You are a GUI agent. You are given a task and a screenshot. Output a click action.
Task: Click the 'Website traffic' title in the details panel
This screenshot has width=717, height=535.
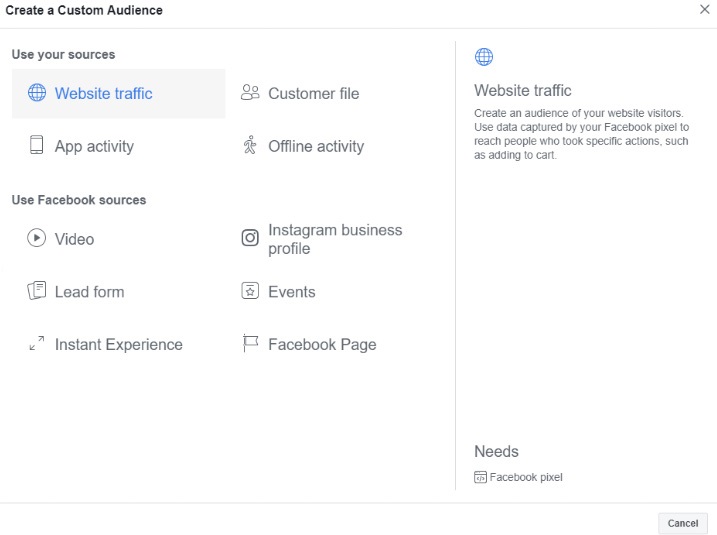tap(523, 91)
